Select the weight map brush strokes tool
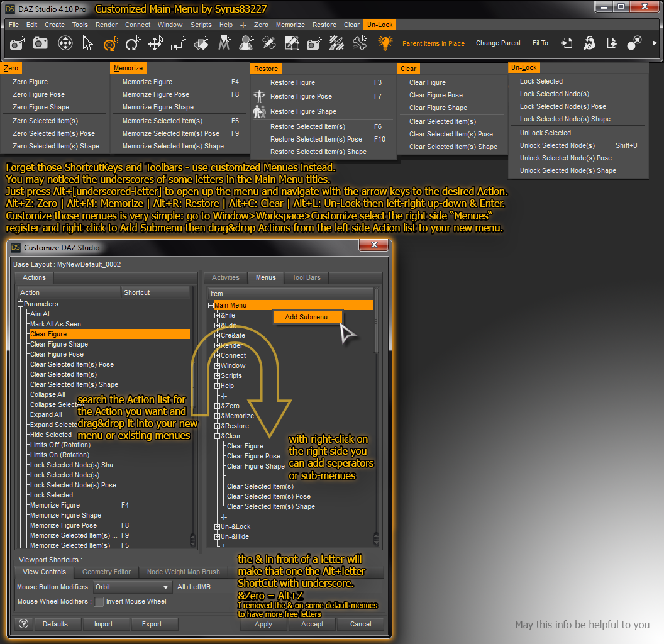 point(336,43)
